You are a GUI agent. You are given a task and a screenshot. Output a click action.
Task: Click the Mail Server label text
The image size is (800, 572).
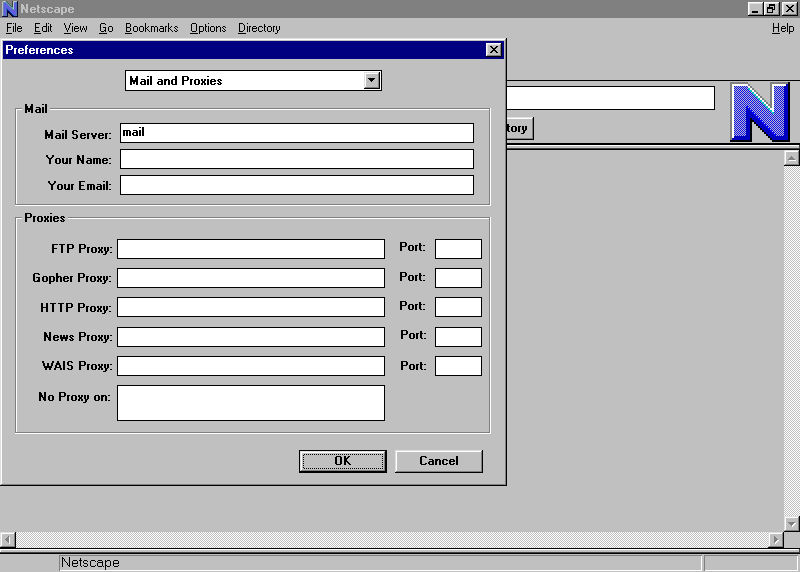(78, 135)
